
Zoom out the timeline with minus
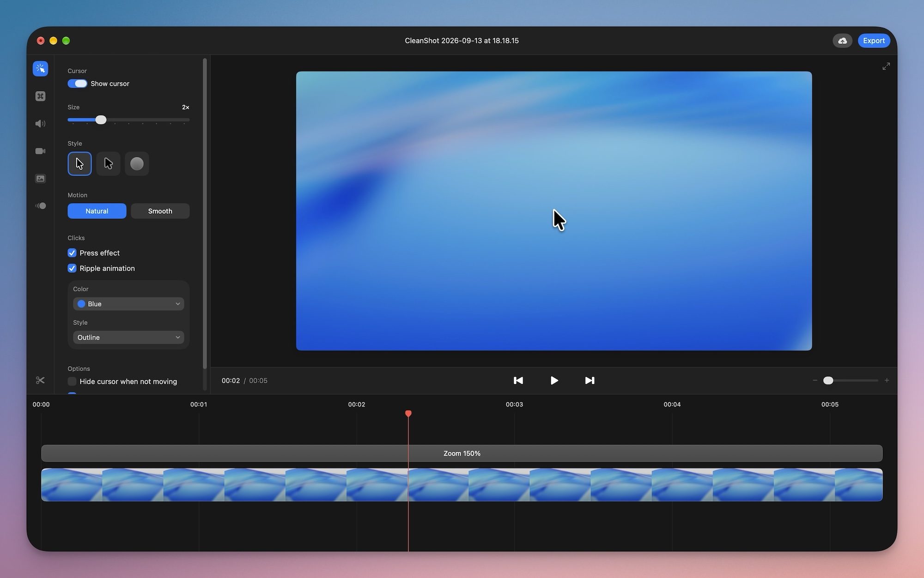815,380
